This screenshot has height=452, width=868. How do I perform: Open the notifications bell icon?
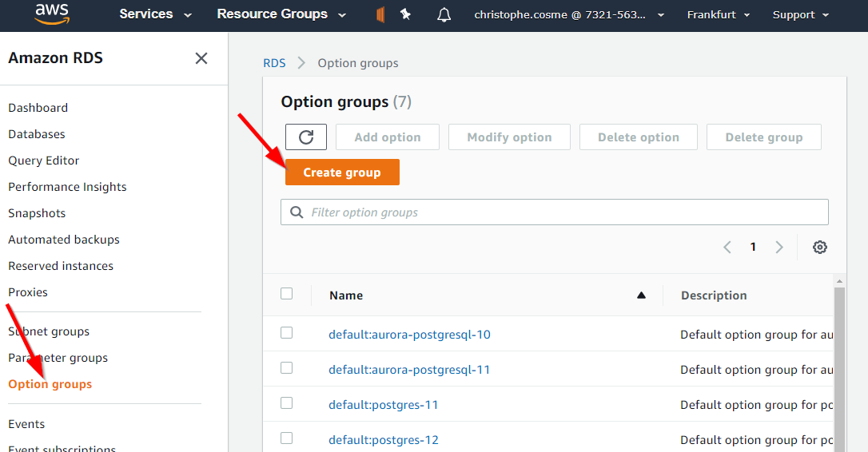click(x=444, y=15)
